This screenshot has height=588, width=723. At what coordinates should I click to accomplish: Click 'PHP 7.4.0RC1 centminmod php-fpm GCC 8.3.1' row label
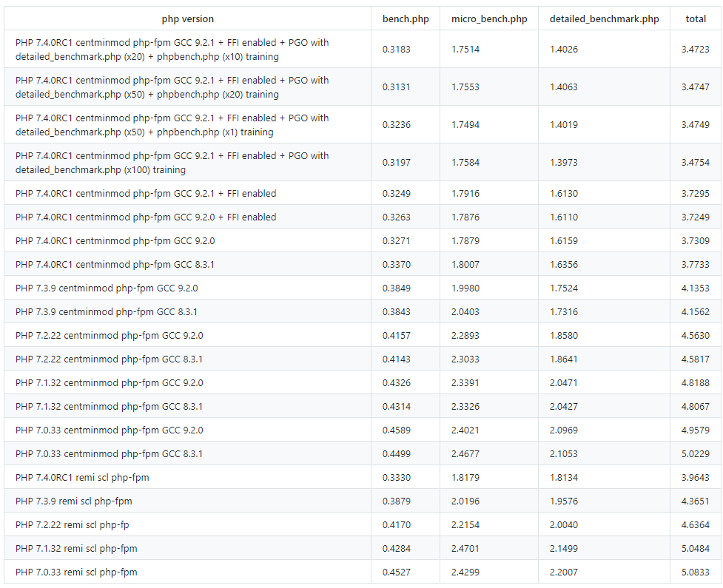point(115,265)
